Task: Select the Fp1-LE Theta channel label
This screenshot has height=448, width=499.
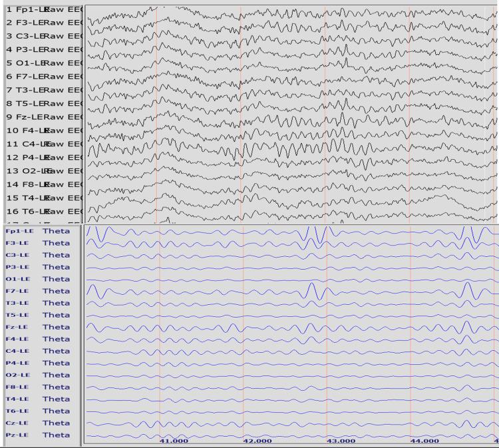Action: coord(37,231)
